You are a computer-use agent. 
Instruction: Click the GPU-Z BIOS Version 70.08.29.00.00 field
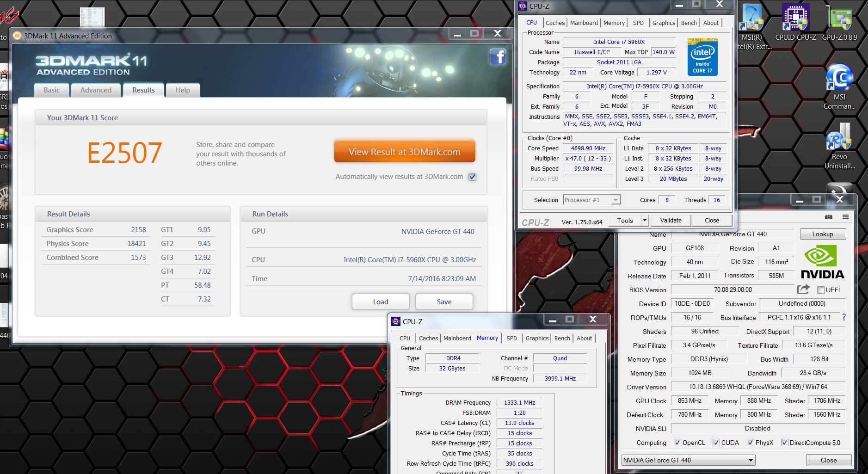[733, 289]
